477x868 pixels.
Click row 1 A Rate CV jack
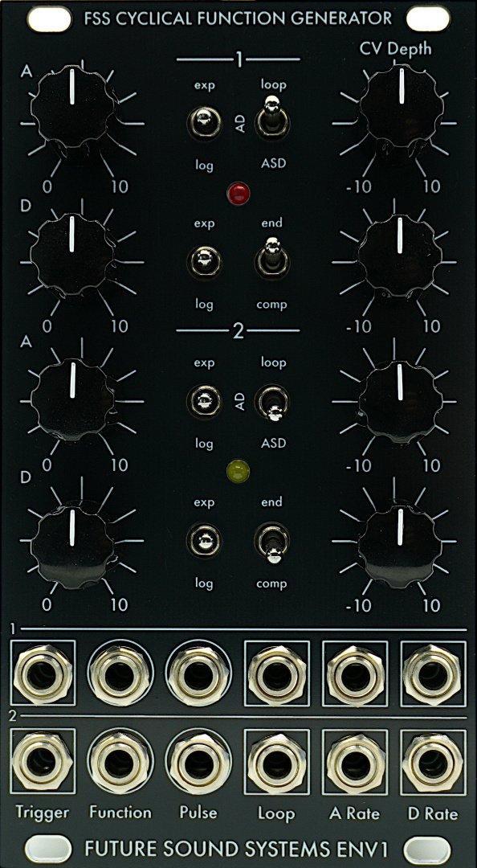coord(355,674)
